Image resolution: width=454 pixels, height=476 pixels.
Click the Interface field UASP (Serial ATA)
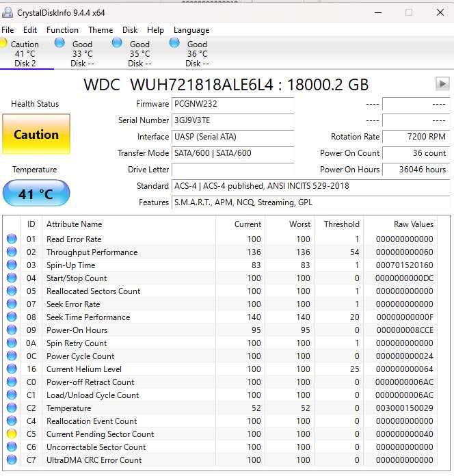coord(232,137)
